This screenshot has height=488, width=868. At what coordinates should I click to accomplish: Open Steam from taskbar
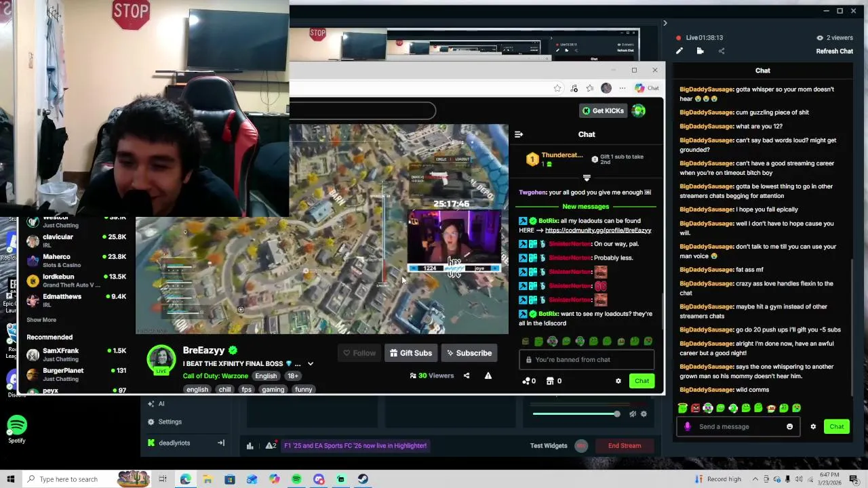point(363,479)
